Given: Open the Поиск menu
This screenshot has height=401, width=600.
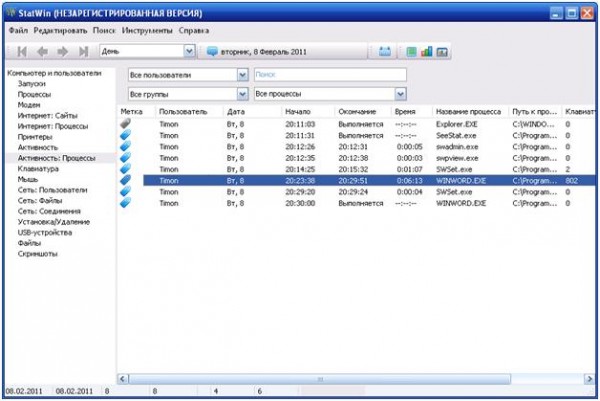Looking at the screenshot, I should (104, 30).
